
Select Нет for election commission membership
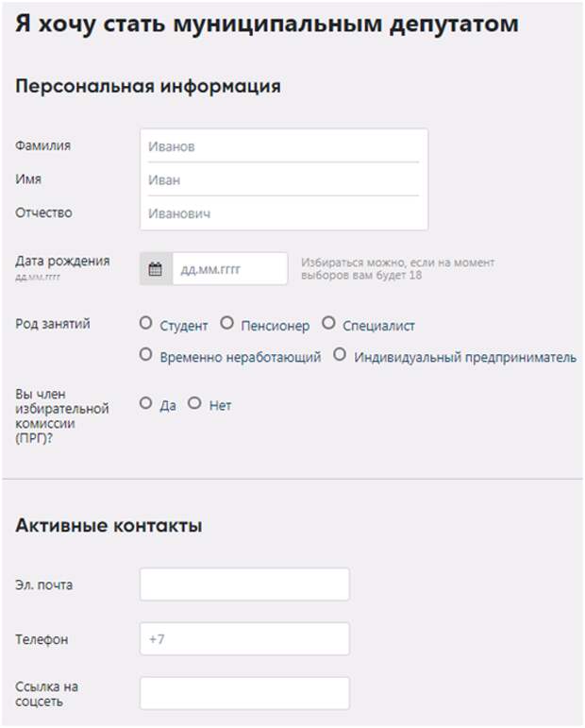coord(194,402)
